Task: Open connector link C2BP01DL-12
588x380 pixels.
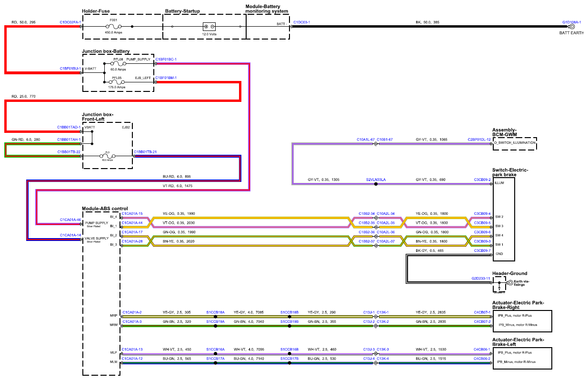Action: click(479, 139)
